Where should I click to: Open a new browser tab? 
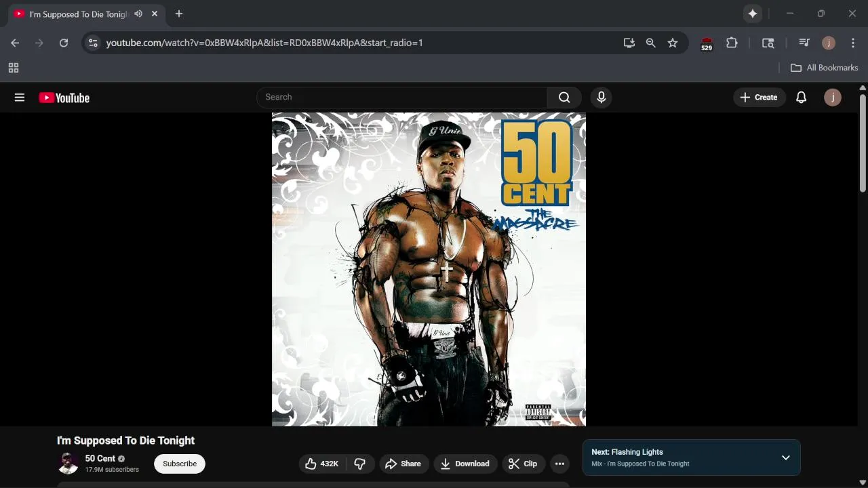(179, 14)
